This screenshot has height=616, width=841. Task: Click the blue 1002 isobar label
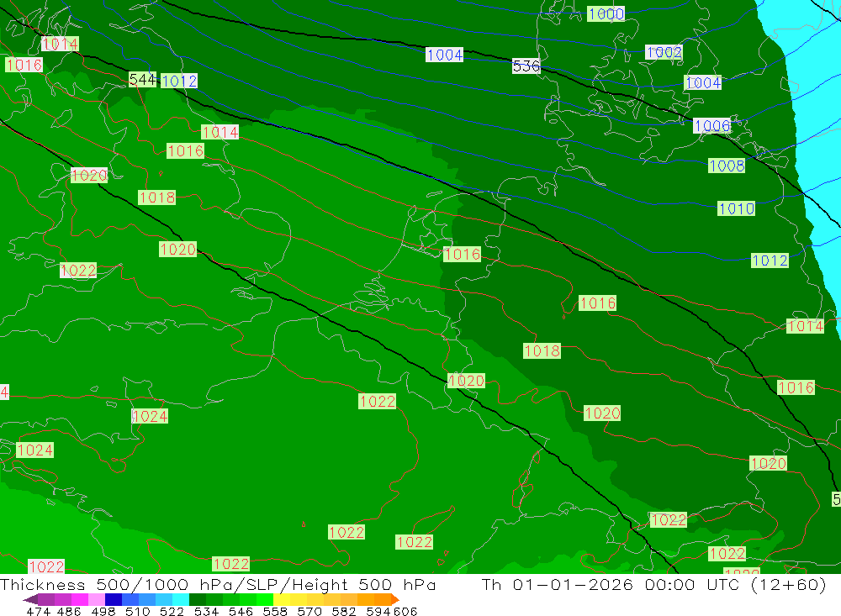pos(664,52)
